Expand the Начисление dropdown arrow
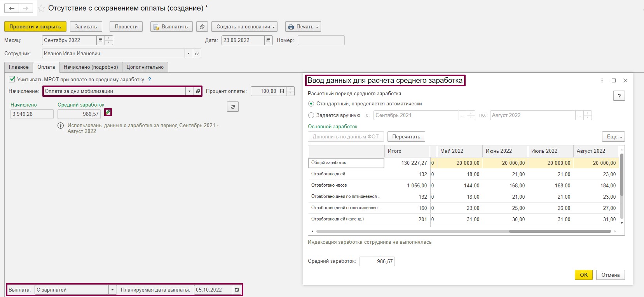The height and width of the screenshot is (297, 644). [x=189, y=91]
